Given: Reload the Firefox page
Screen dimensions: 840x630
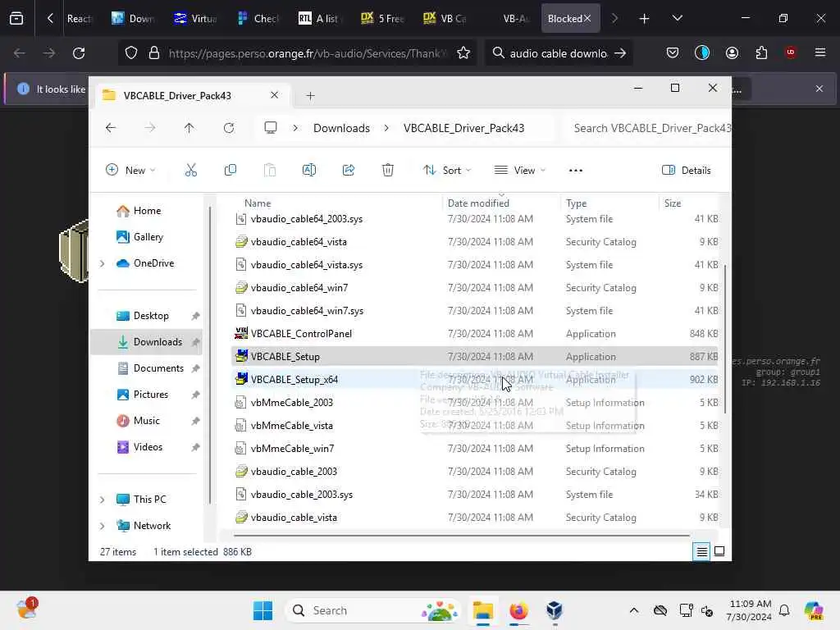Looking at the screenshot, I should tap(79, 53).
